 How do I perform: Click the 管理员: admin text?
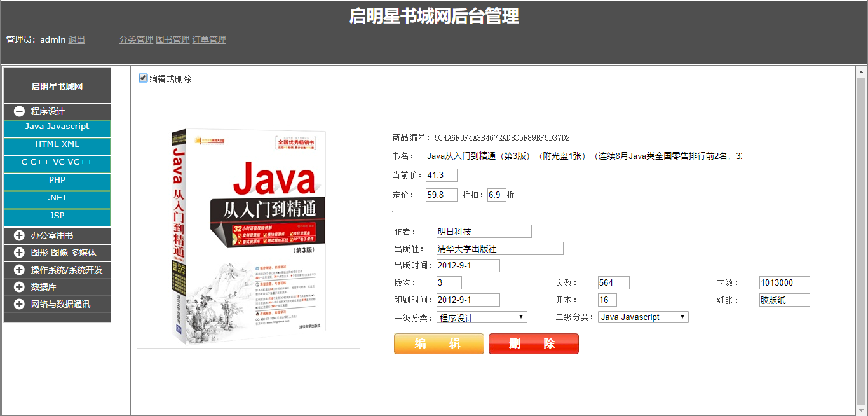[x=36, y=39]
